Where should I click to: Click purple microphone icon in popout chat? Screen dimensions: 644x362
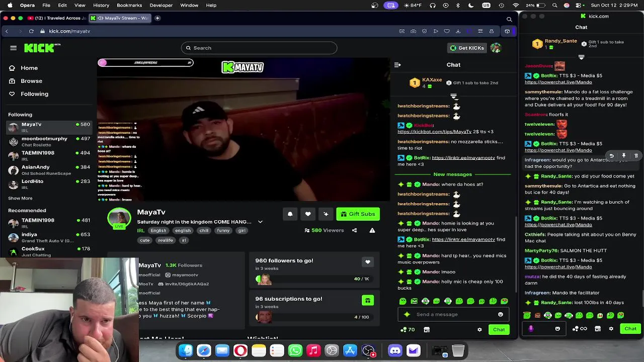coord(531,329)
